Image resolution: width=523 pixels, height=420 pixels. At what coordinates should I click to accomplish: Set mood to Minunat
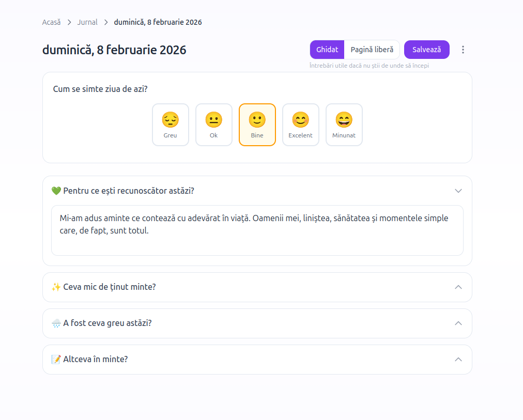(x=344, y=125)
